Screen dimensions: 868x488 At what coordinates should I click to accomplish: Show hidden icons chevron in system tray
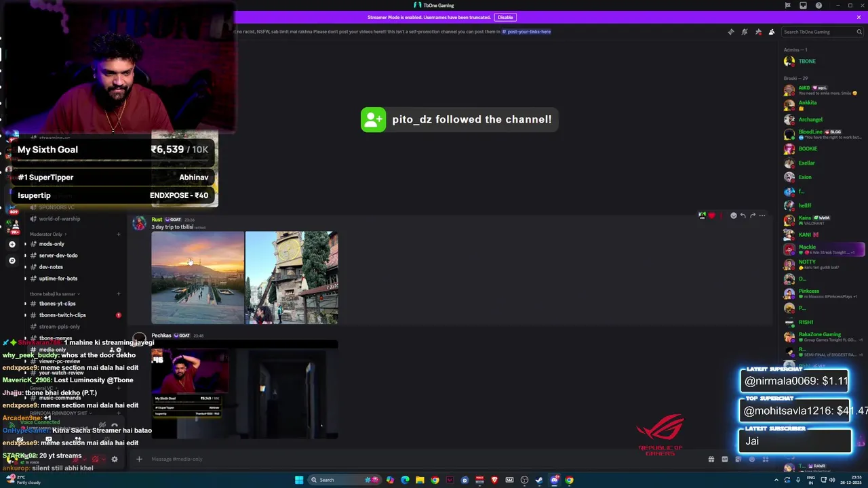point(776,480)
